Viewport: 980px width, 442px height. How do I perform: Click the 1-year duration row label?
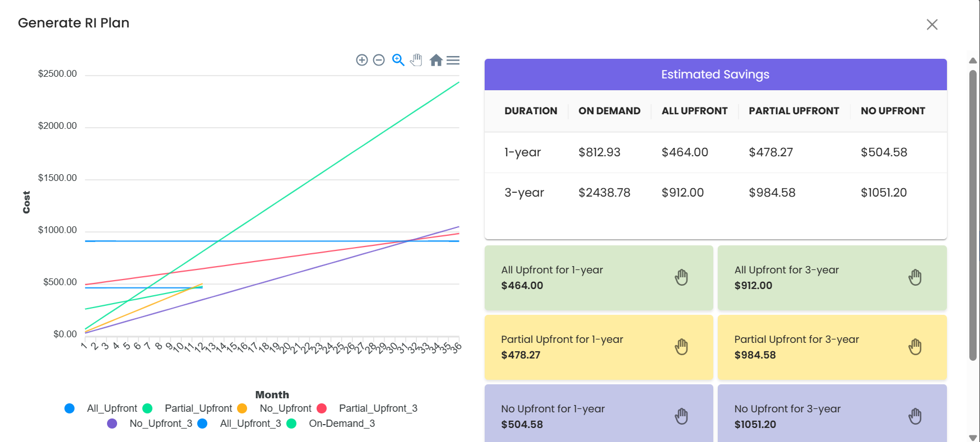(x=523, y=152)
